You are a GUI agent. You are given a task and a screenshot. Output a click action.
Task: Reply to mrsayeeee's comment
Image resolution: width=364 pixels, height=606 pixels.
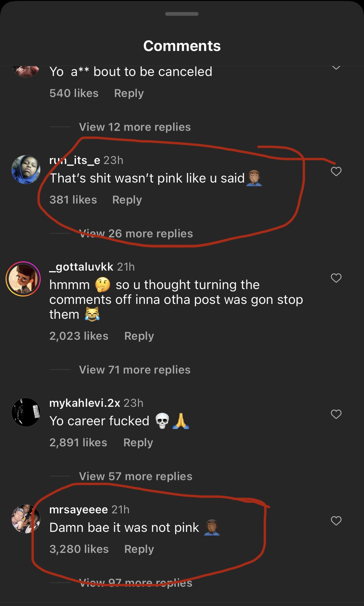tap(139, 549)
